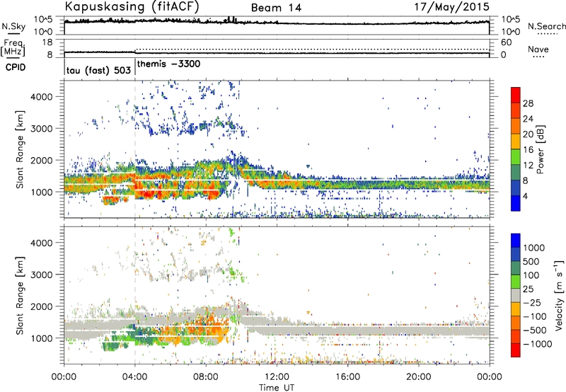Click the "3000" range tick of the velocity panel

coord(41,275)
